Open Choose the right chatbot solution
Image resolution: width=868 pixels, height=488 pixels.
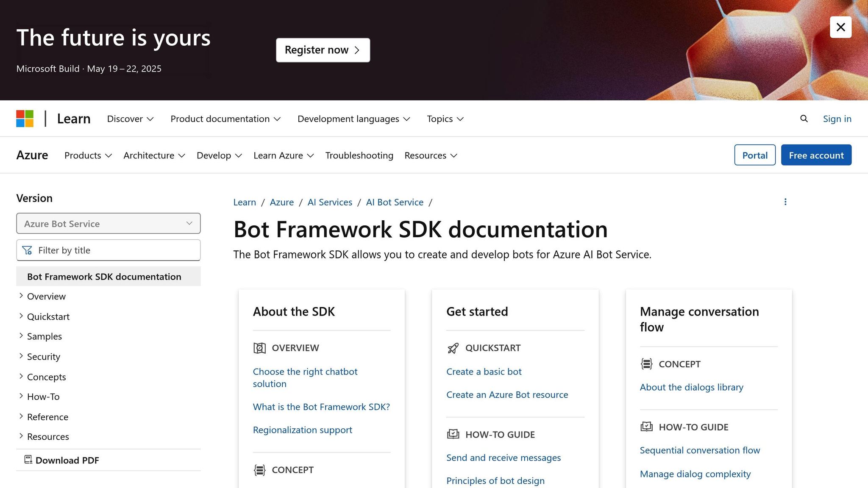305,377
